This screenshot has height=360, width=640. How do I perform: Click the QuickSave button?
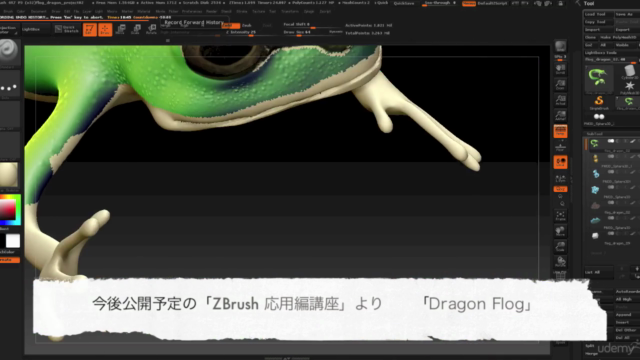[404, 3]
